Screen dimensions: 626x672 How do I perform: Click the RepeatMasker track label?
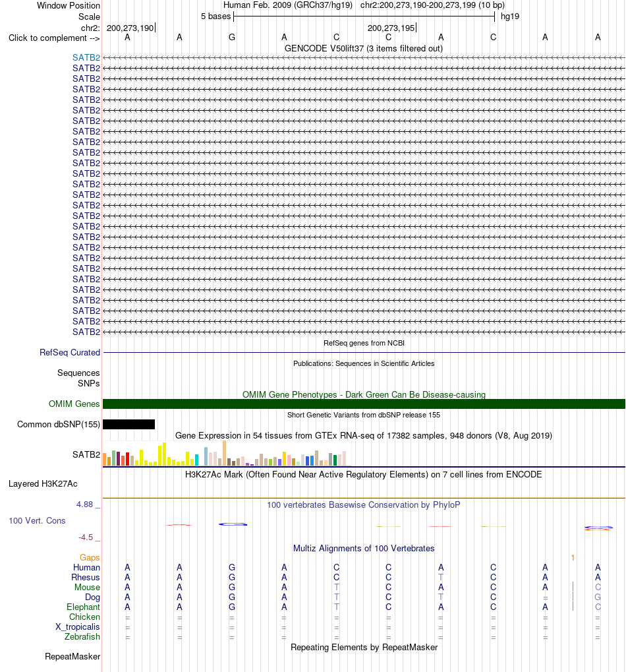[x=72, y=657]
